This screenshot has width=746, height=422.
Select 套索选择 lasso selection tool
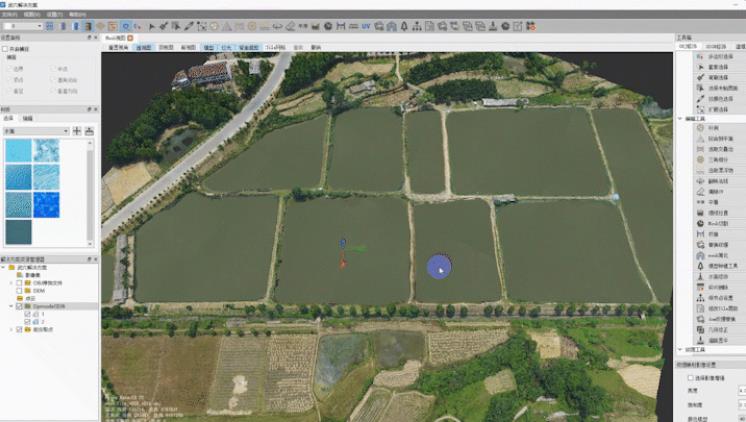pos(713,67)
